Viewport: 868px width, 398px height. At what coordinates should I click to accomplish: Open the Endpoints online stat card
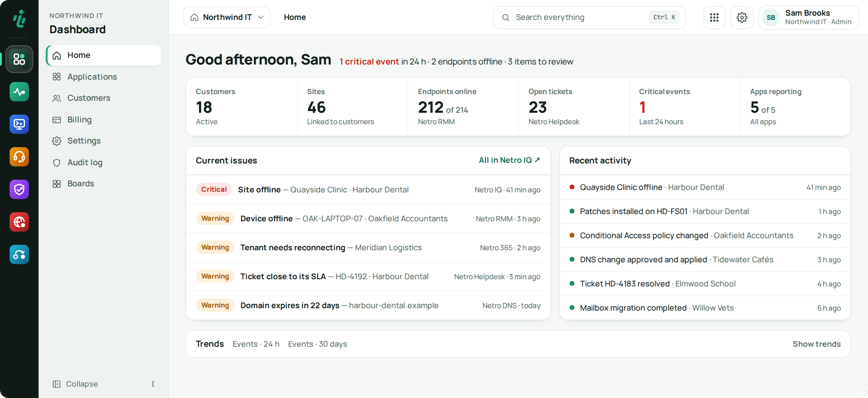click(x=463, y=107)
